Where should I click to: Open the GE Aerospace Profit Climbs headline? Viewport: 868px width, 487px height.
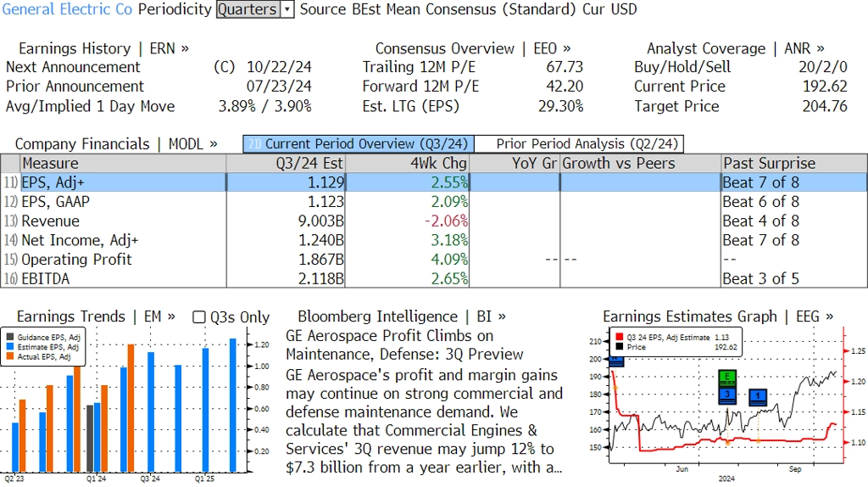(404, 345)
